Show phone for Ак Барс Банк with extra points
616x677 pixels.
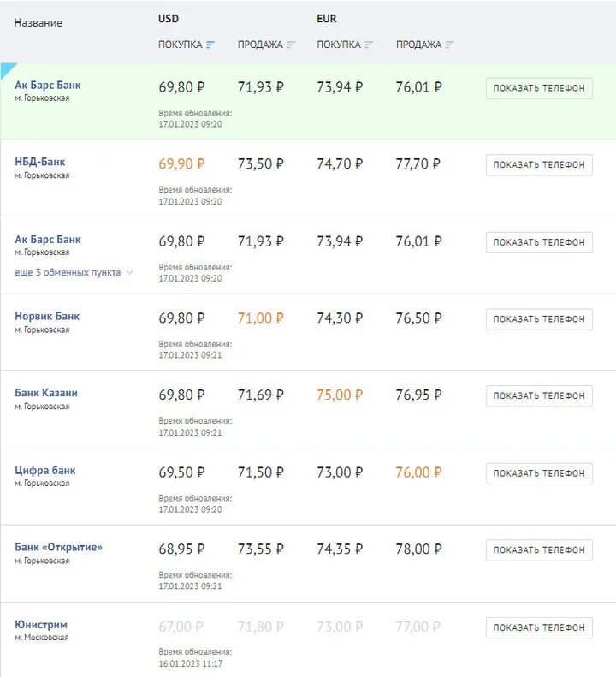click(x=539, y=242)
